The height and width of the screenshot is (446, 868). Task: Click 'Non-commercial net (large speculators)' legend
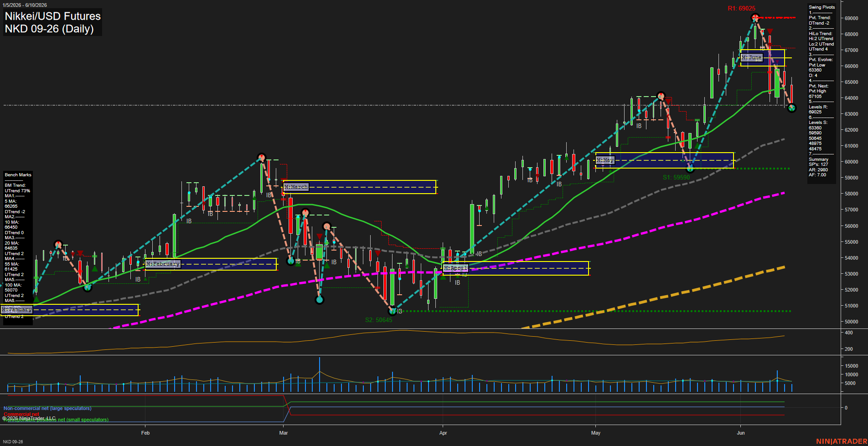47,409
